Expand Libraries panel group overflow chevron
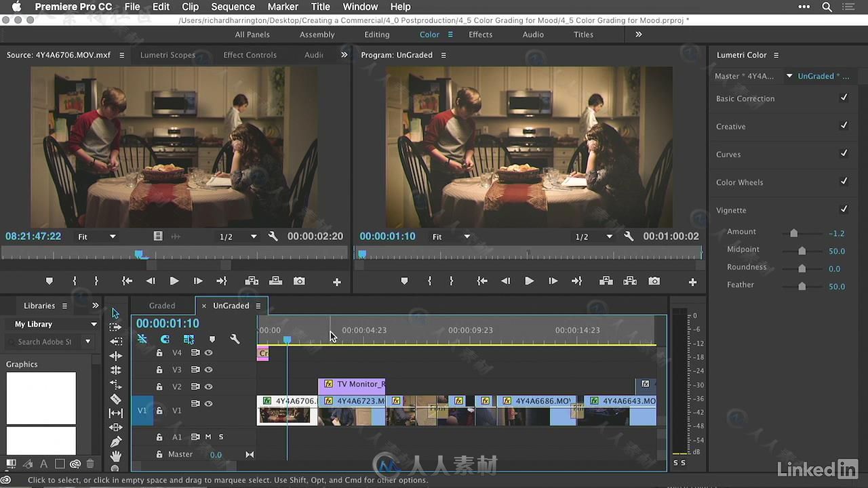The height and width of the screenshot is (488, 868). 96,306
